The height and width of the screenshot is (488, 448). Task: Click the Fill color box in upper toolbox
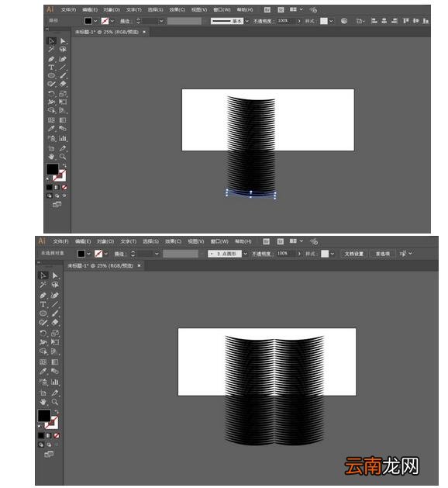[52, 169]
